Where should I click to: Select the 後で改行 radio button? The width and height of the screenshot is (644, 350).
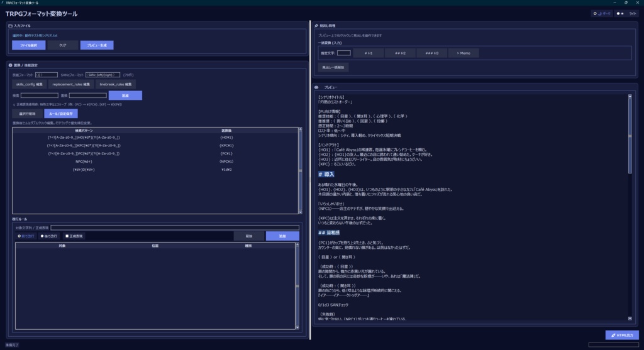pyautogui.click(x=49, y=236)
